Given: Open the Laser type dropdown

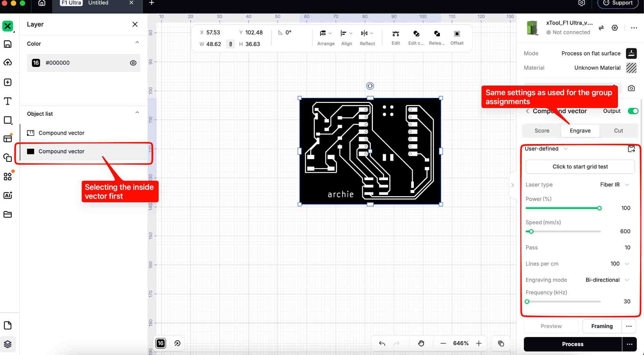Looking at the screenshot, I should coord(614,185).
